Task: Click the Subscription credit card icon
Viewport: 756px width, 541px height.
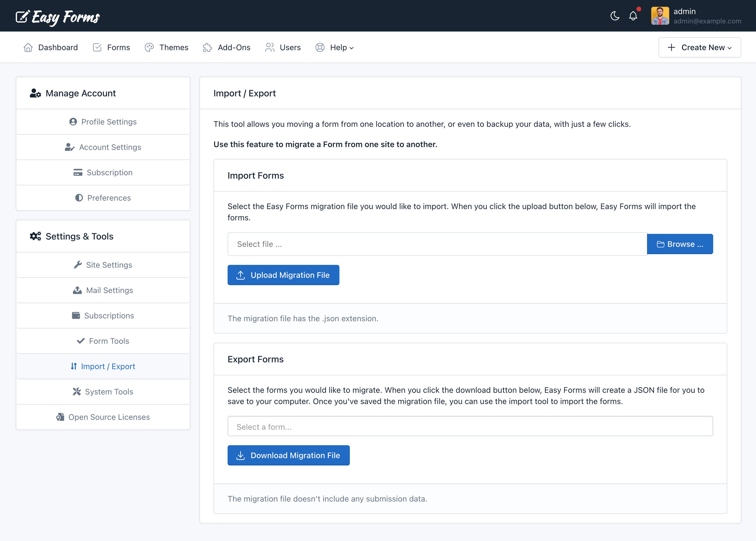Action: click(78, 172)
